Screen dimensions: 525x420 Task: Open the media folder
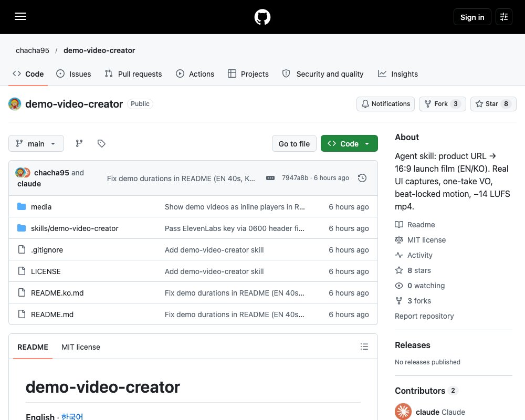coord(41,207)
